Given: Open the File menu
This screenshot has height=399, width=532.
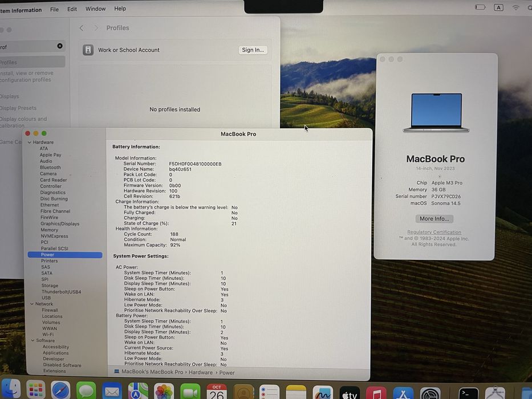Looking at the screenshot, I should pos(54,10).
